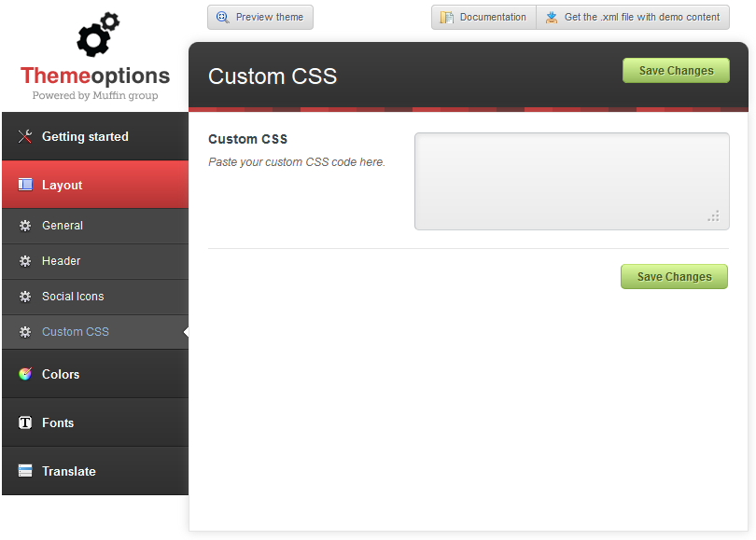756x540 pixels.
Task: Open the Getting started section
Action: point(95,136)
